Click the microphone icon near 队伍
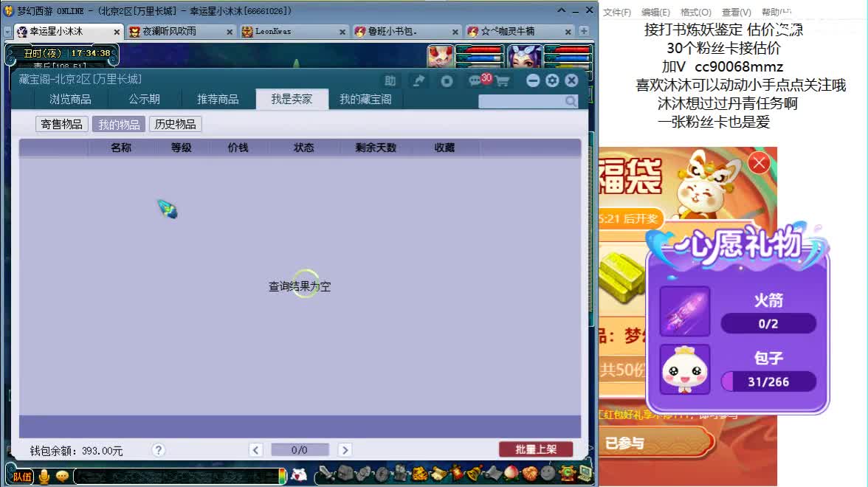868x487 pixels. coord(44,476)
